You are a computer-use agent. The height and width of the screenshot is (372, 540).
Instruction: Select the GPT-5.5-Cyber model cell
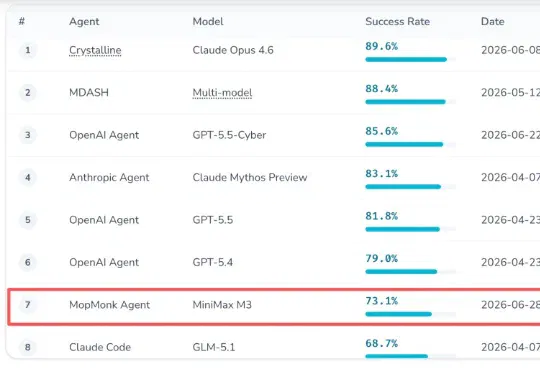pos(229,135)
